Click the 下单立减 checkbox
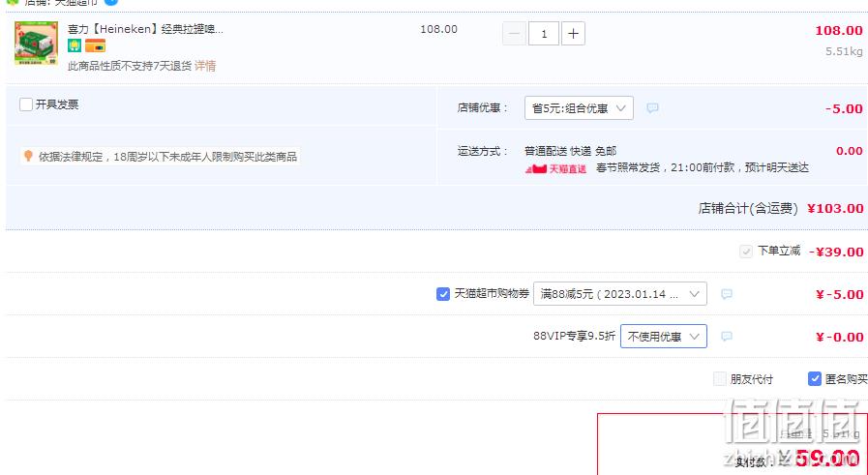Viewport: 868px width, 475px height. tap(746, 252)
